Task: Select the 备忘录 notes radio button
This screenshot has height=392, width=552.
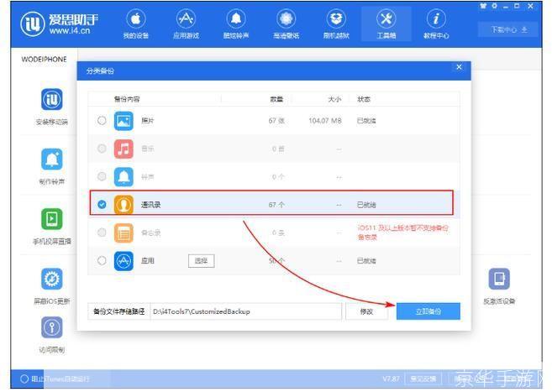Action: click(102, 233)
